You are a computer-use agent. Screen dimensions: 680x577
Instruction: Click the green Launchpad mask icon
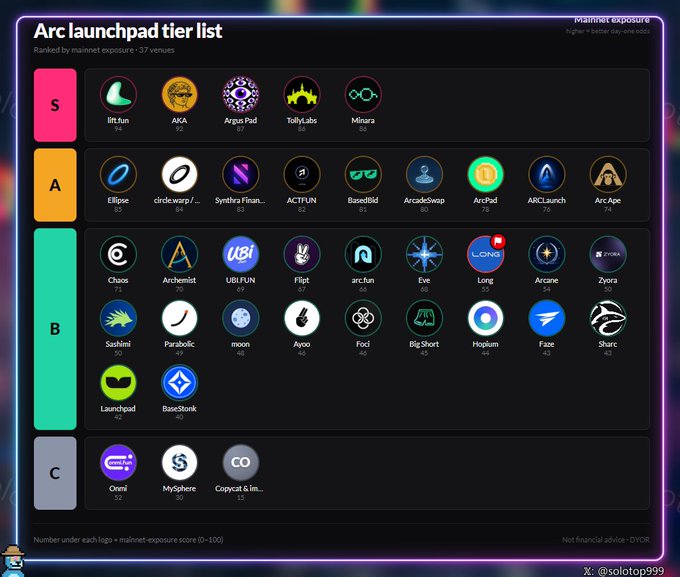[118, 383]
